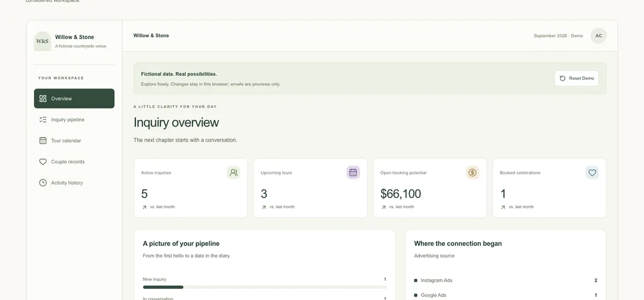This screenshot has height=300, width=644.
Task: Click the Open booking potential dollar icon
Action: coord(472,173)
